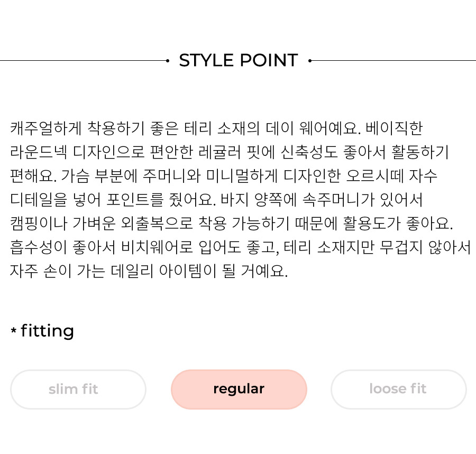The height and width of the screenshot is (454, 476).
Task: Click the dot right of STYLE POINT
Action: coord(309,61)
